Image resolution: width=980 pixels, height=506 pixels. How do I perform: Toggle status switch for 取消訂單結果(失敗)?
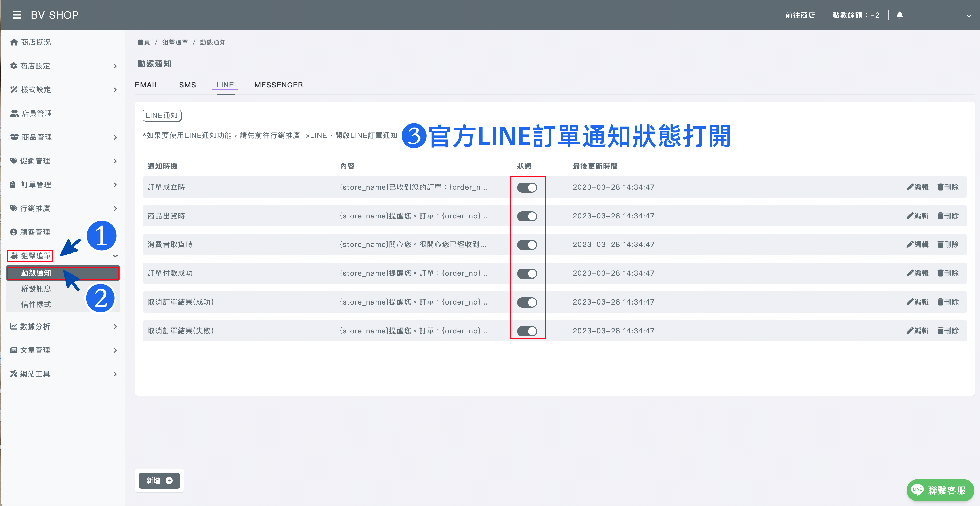pyautogui.click(x=527, y=331)
